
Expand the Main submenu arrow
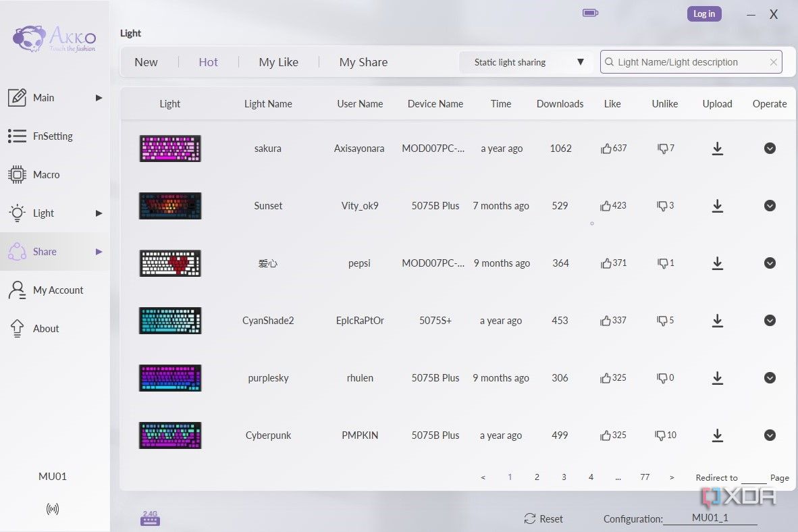click(x=99, y=98)
